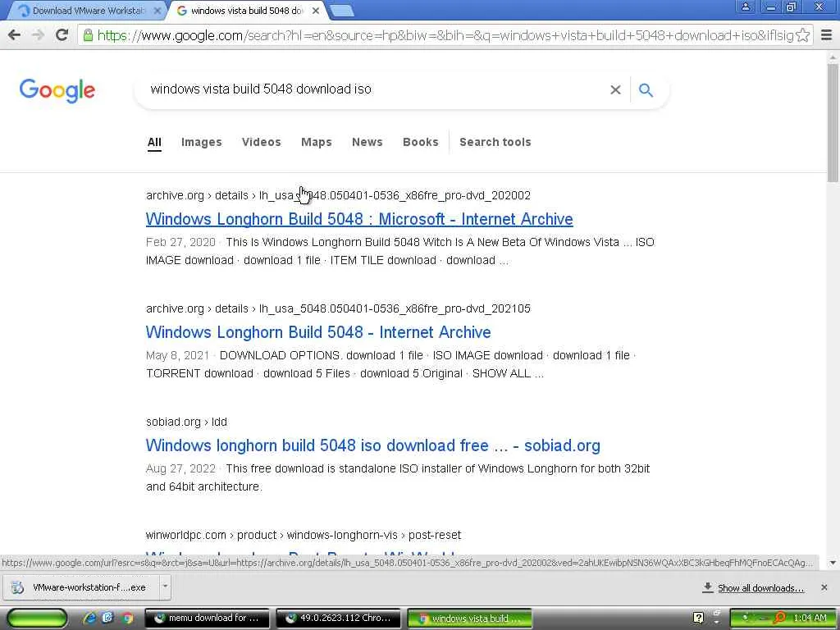
Task: Click the green secure lock icon
Action: (x=89, y=35)
